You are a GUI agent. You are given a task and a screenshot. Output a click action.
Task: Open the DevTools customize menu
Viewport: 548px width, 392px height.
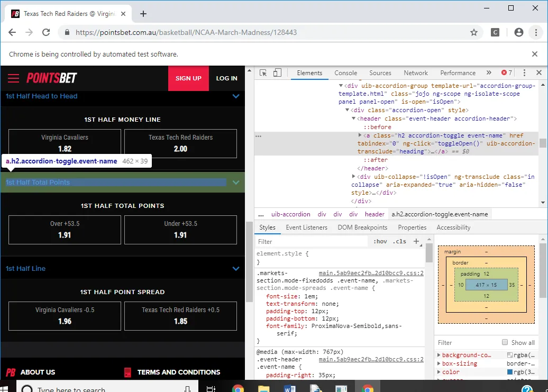524,72
